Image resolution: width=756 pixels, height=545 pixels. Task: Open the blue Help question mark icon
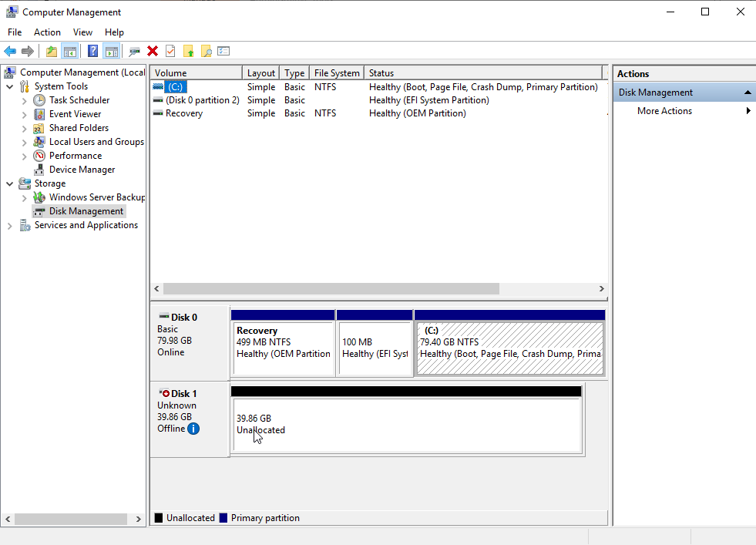92,51
